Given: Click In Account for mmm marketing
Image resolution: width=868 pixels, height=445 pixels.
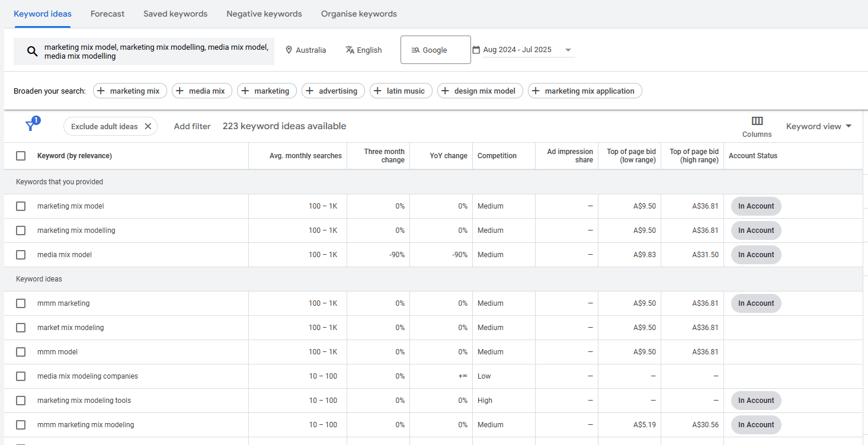Looking at the screenshot, I should tap(756, 303).
